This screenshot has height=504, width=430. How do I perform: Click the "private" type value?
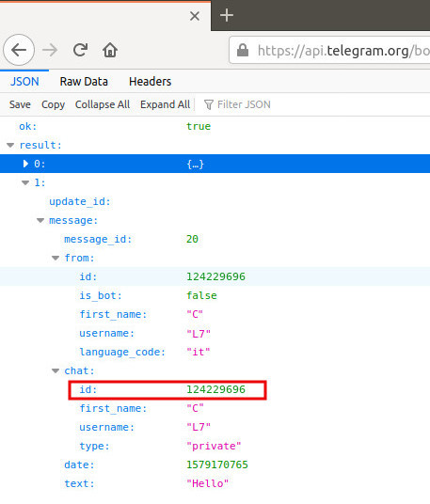214,447
